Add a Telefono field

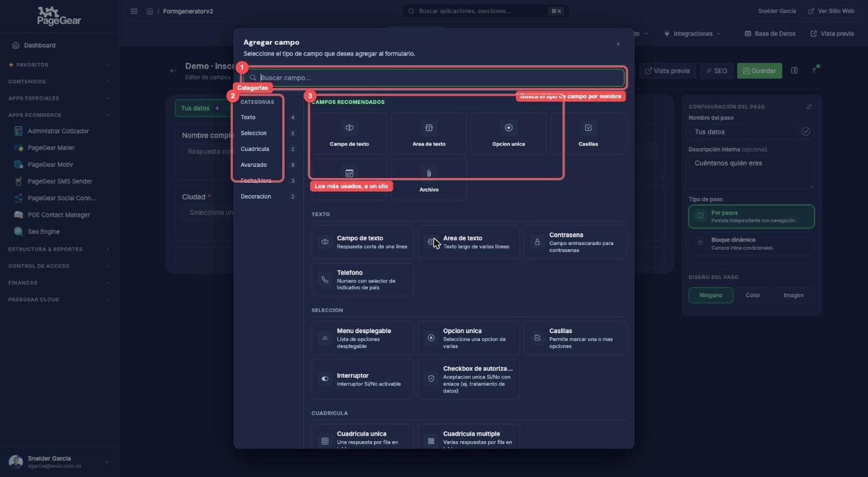pyautogui.click(x=363, y=280)
